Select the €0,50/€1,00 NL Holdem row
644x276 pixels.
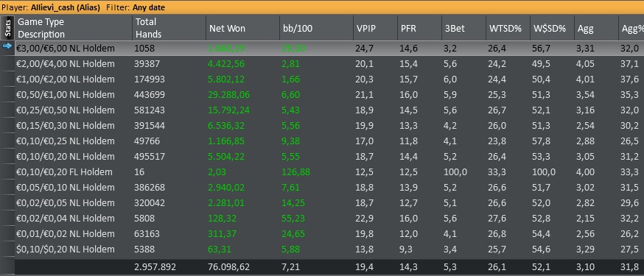pos(329,95)
